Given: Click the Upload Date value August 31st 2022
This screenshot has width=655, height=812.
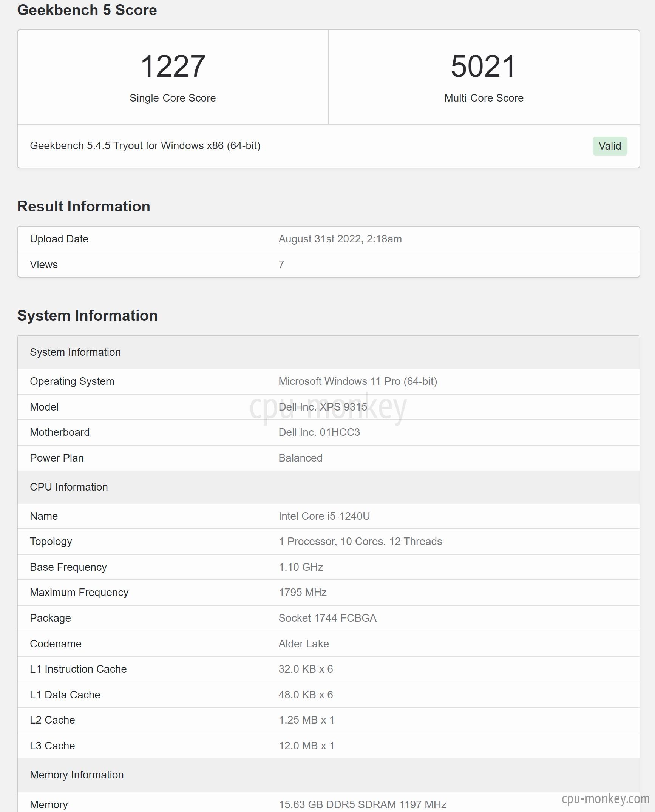Looking at the screenshot, I should (340, 239).
